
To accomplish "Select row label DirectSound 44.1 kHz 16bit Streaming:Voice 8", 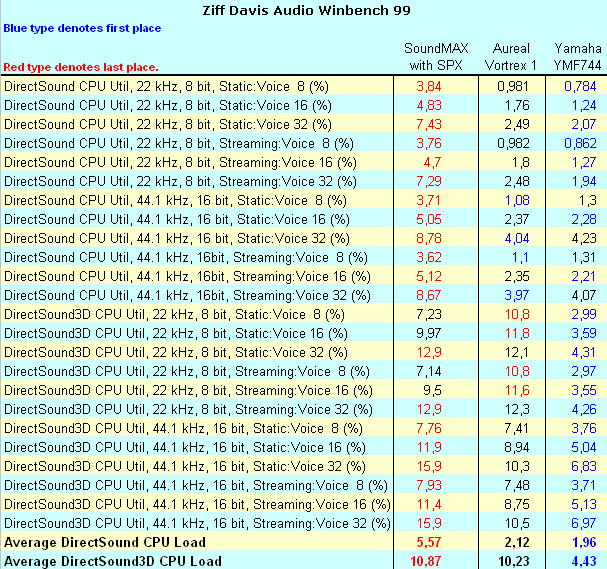I will pyautogui.click(x=185, y=257).
